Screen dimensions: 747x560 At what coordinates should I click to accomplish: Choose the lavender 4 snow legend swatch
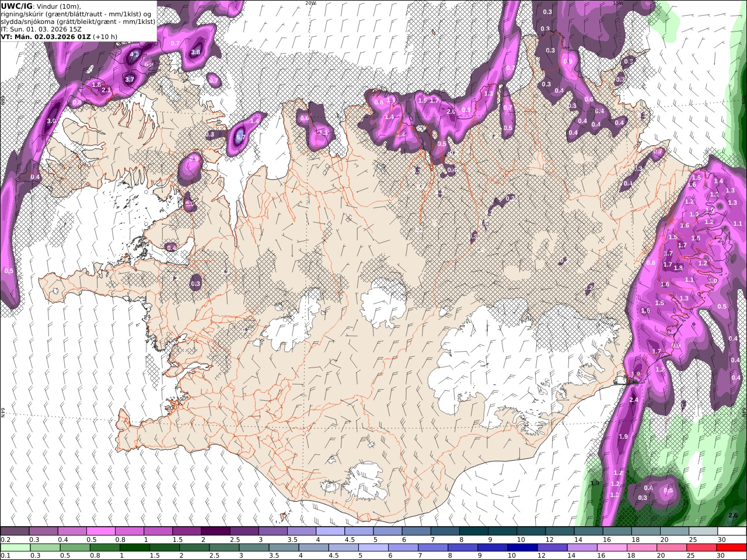[x=330, y=531]
